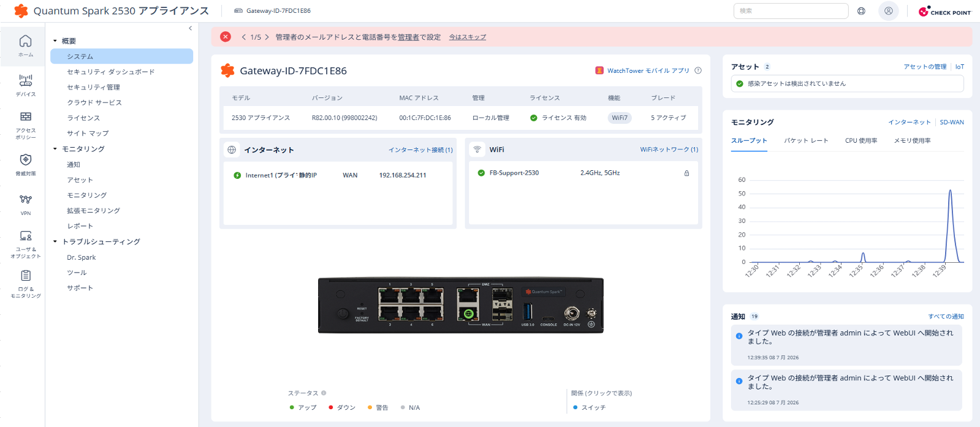Open the VPN sidebar icon
This screenshot has width=980, height=427.
[x=25, y=205]
